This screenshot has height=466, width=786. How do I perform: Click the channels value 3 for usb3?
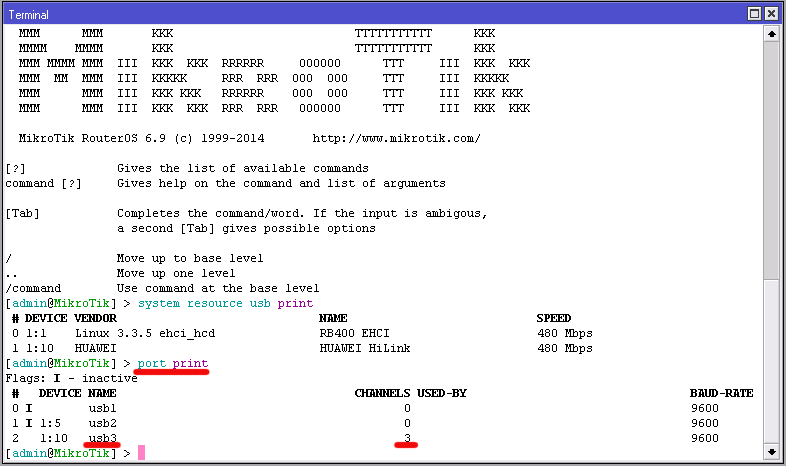(407, 438)
